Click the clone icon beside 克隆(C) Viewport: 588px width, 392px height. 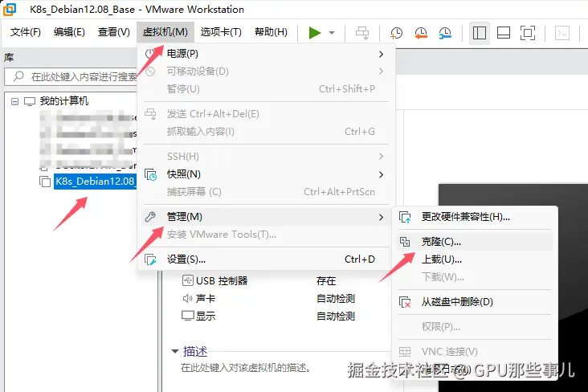coord(405,242)
